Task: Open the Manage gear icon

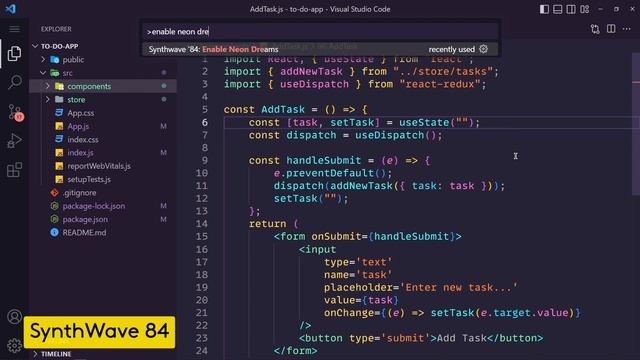Action: click(x=14, y=345)
